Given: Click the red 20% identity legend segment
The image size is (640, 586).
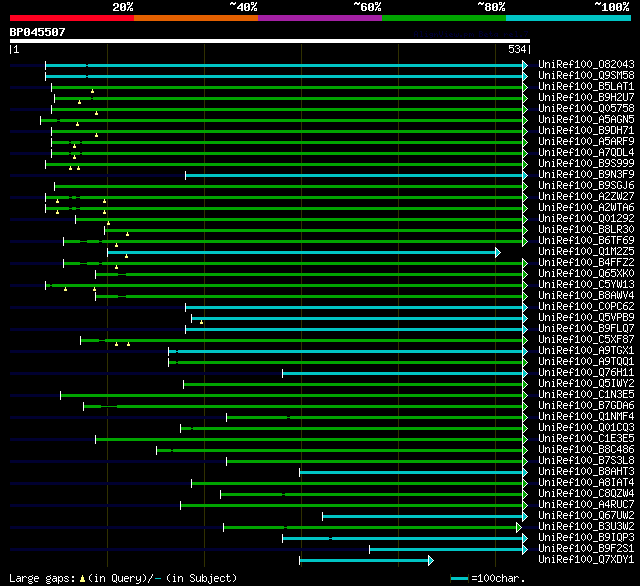Looking at the screenshot, I should (72, 18).
